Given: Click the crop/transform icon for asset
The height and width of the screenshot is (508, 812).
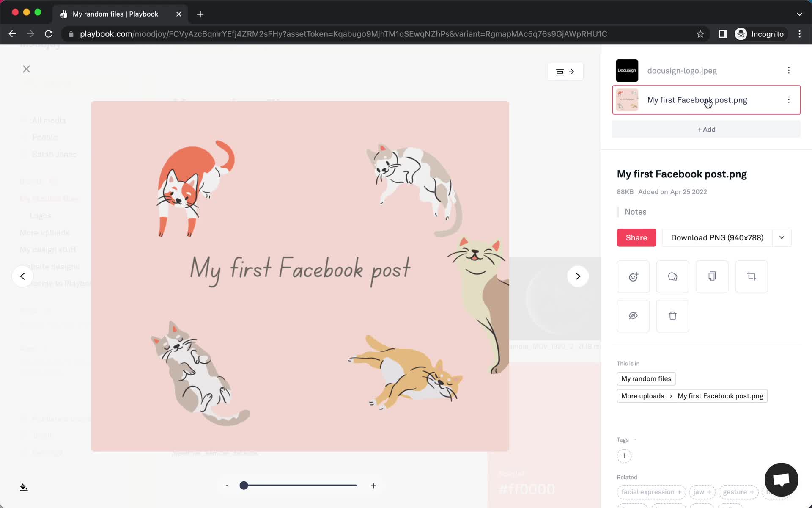Looking at the screenshot, I should pyautogui.click(x=751, y=276).
